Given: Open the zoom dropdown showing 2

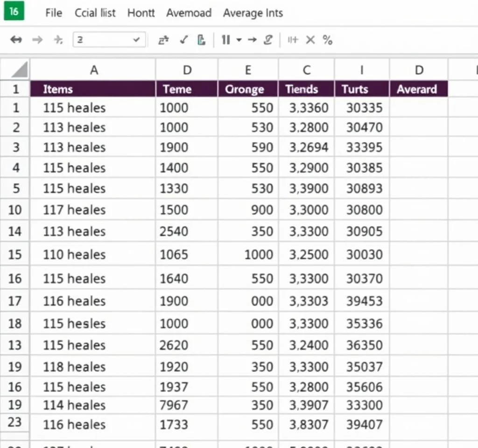Looking at the screenshot, I should (x=109, y=40).
